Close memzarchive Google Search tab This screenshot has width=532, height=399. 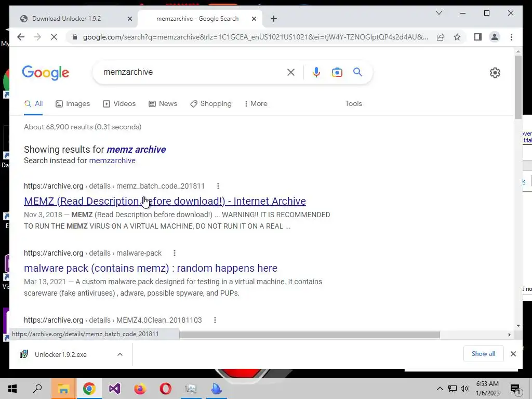pos(254,19)
